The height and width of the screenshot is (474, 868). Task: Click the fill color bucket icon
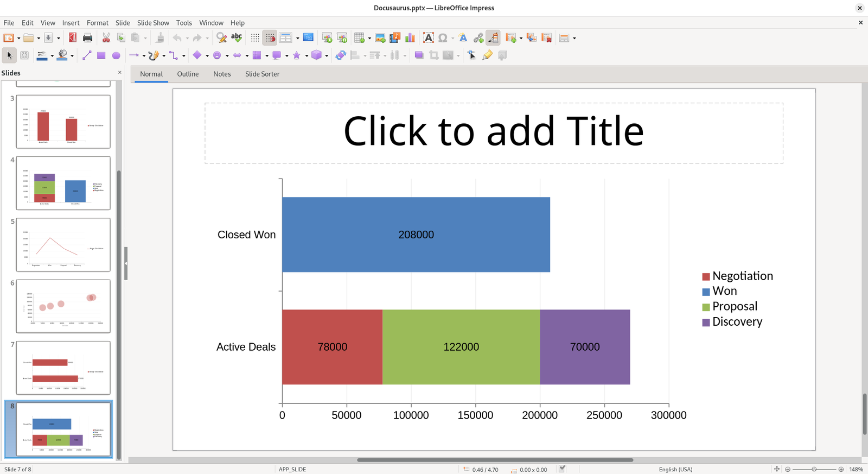(62, 55)
